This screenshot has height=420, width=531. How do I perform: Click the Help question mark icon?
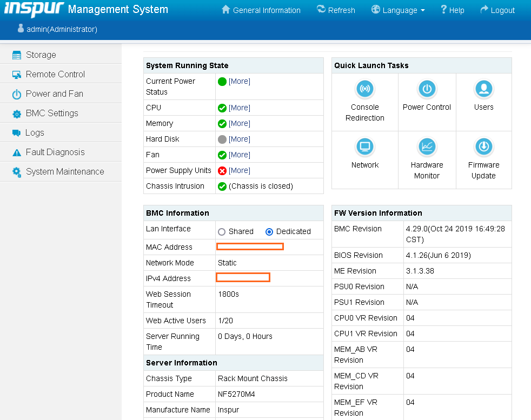pos(443,10)
